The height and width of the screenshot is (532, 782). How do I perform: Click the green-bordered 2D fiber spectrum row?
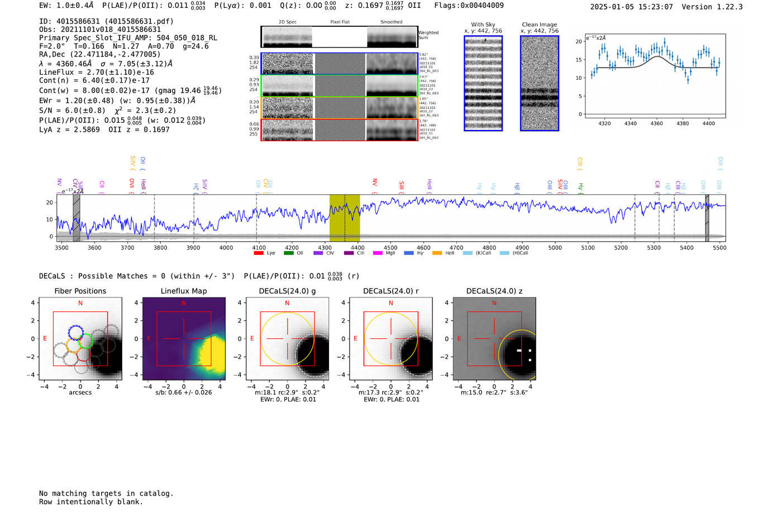point(340,86)
